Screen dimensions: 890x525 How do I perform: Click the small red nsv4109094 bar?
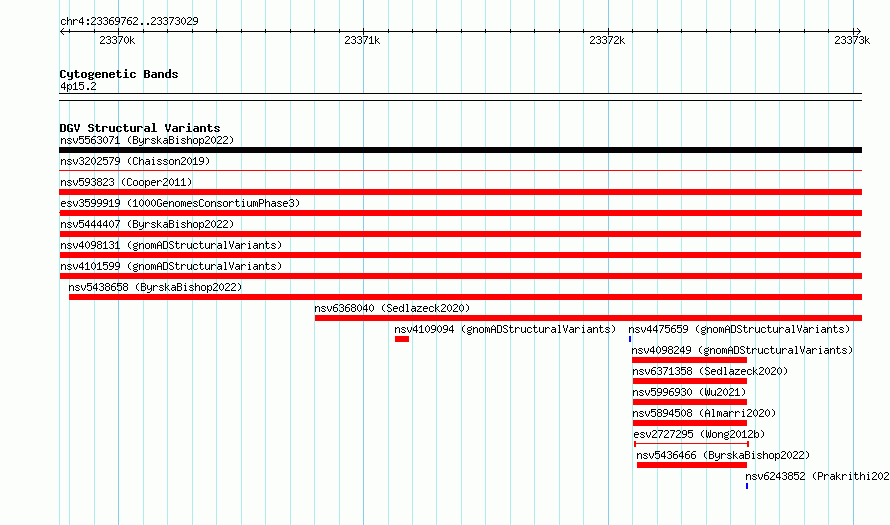pos(402,339)
